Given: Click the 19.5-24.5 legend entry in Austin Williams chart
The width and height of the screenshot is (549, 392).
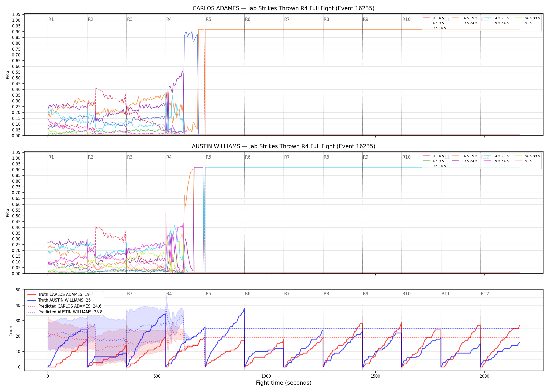Looking at the screenshot, I should coord(465,161).
